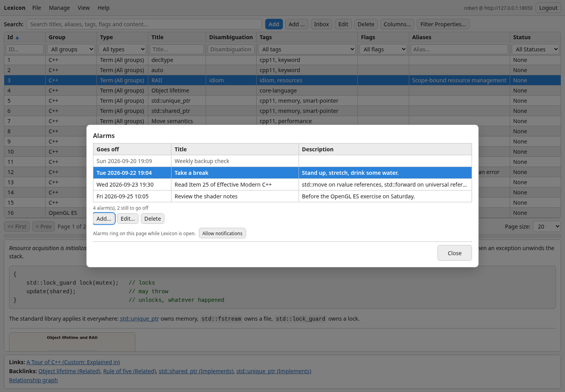Click Add... in the Alarms dialog
565x392 pixels.
(x=104, y=219)
